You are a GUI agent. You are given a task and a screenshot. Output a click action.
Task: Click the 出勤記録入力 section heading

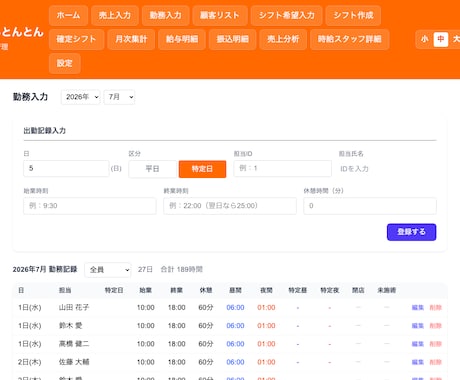(x=45, y=131)
